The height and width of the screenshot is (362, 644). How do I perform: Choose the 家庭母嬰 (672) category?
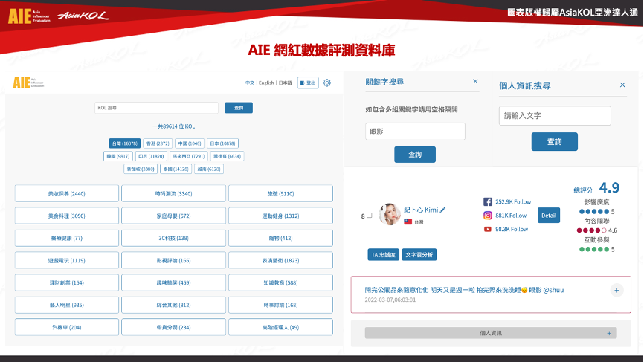click(x=174, y=216)
